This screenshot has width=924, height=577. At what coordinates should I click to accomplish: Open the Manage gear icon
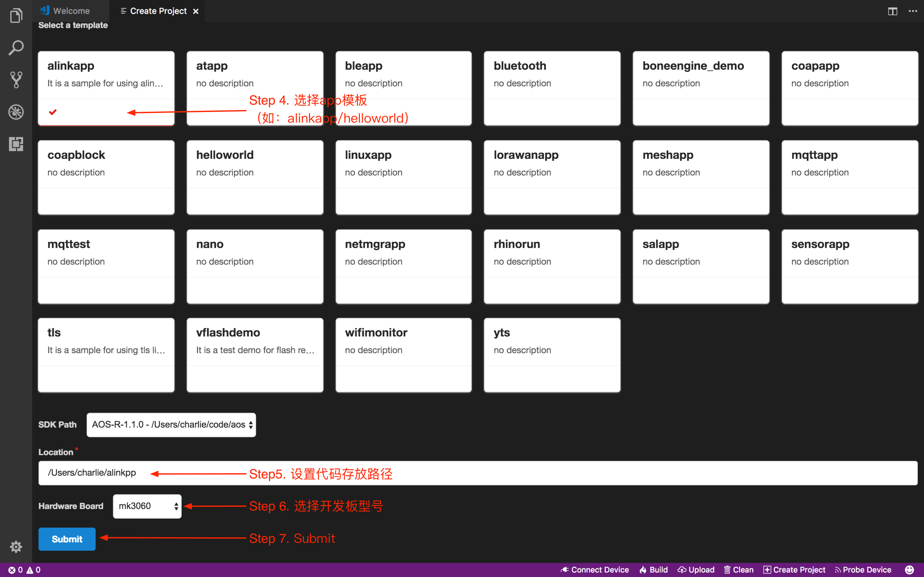[x=16, y=546]
